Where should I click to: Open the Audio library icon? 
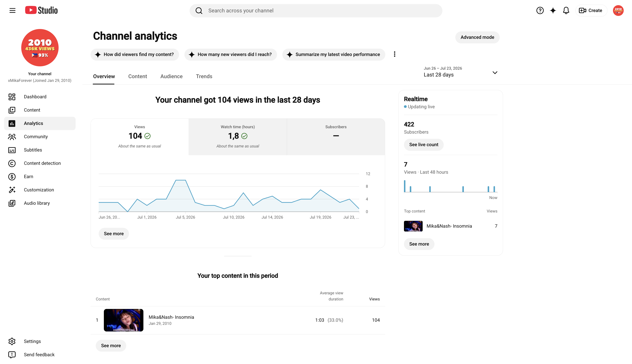12,203
